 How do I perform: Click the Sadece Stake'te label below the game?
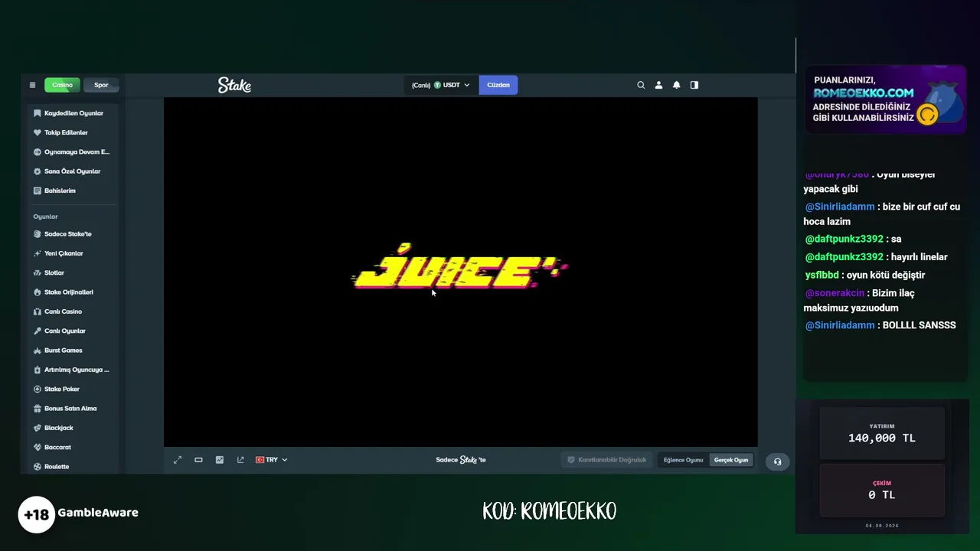[x=461, y=460]
